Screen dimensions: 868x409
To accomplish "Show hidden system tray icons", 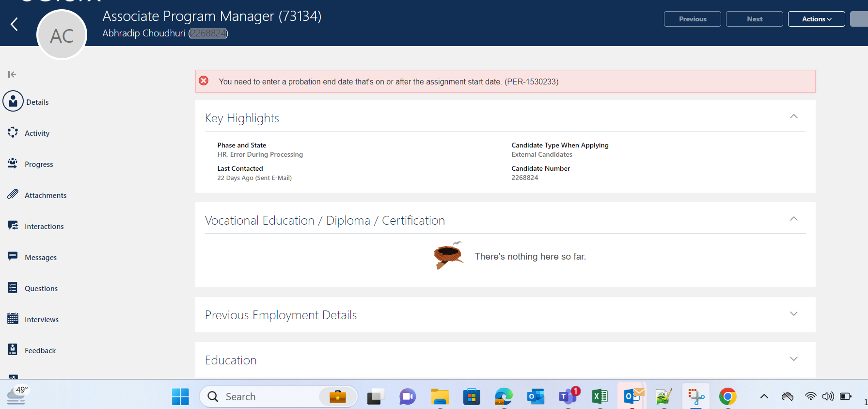I will pos(764,396).
